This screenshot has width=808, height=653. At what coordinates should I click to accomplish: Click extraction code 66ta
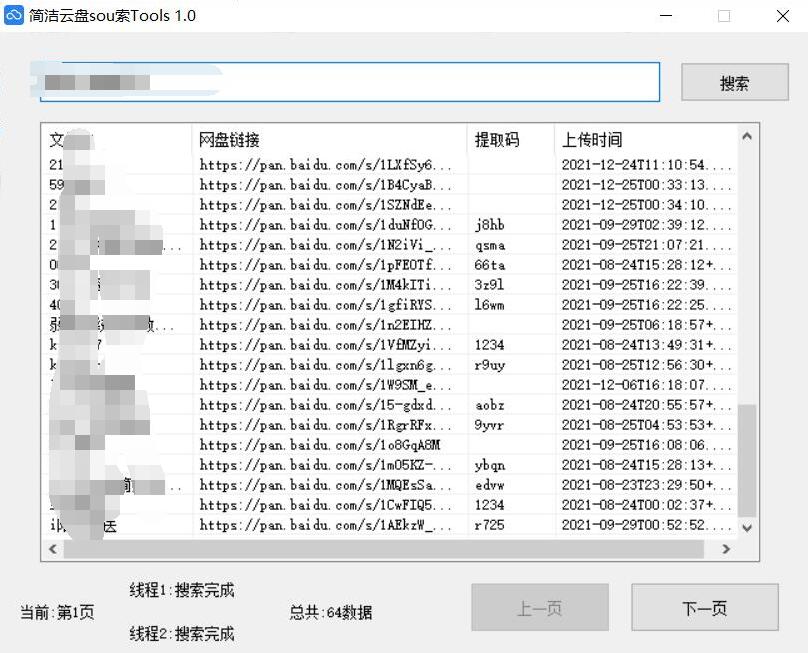[490, 265]
